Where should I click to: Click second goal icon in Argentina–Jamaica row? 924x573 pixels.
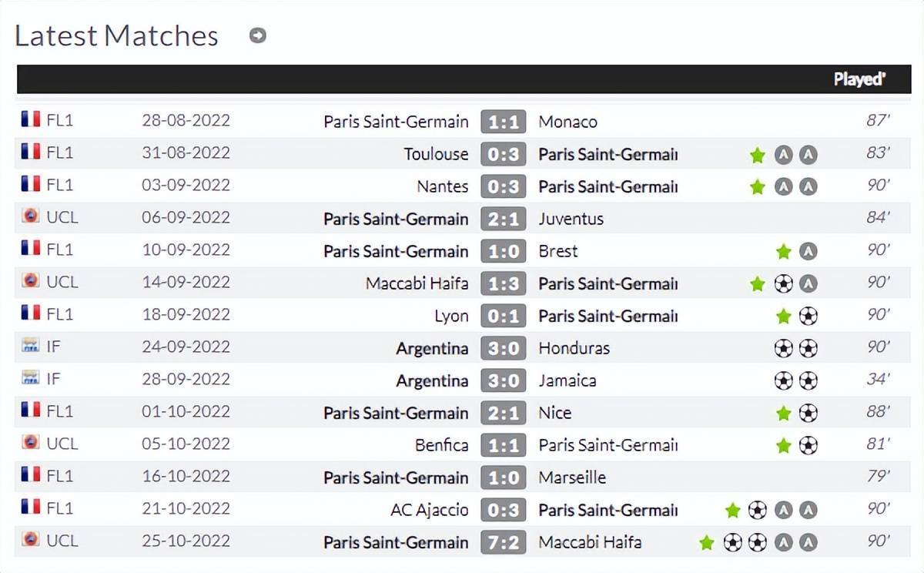click(808, 381)
